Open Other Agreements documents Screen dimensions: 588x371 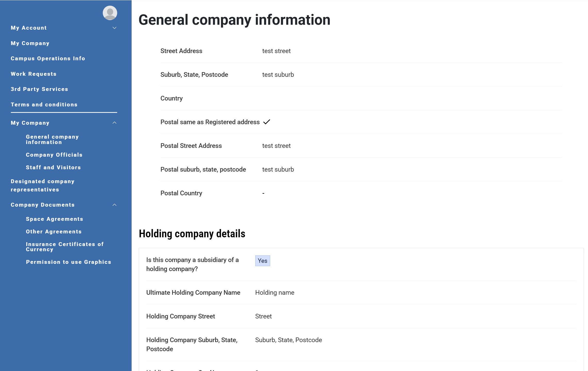54,232
